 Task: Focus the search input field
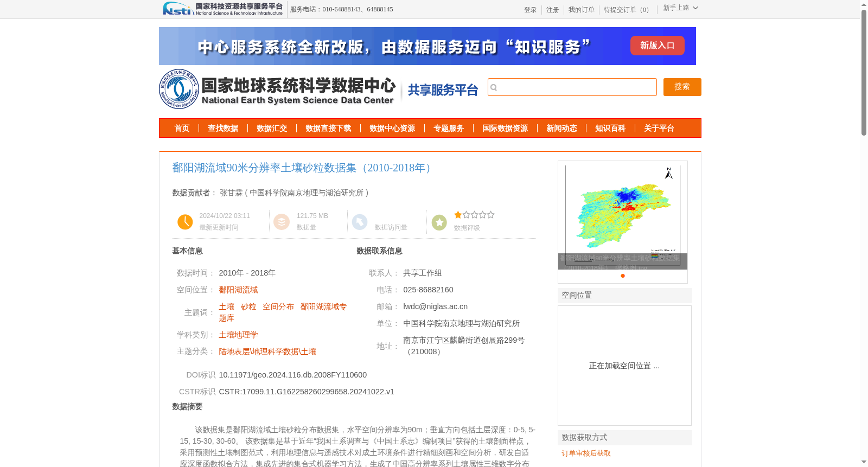click(572, 87)
